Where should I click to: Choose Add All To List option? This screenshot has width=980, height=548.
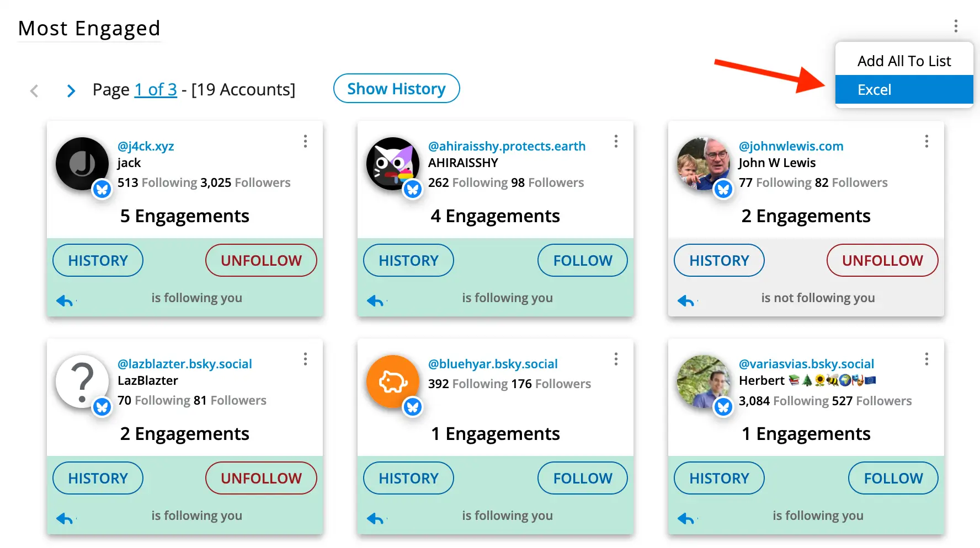click(904, 61)
